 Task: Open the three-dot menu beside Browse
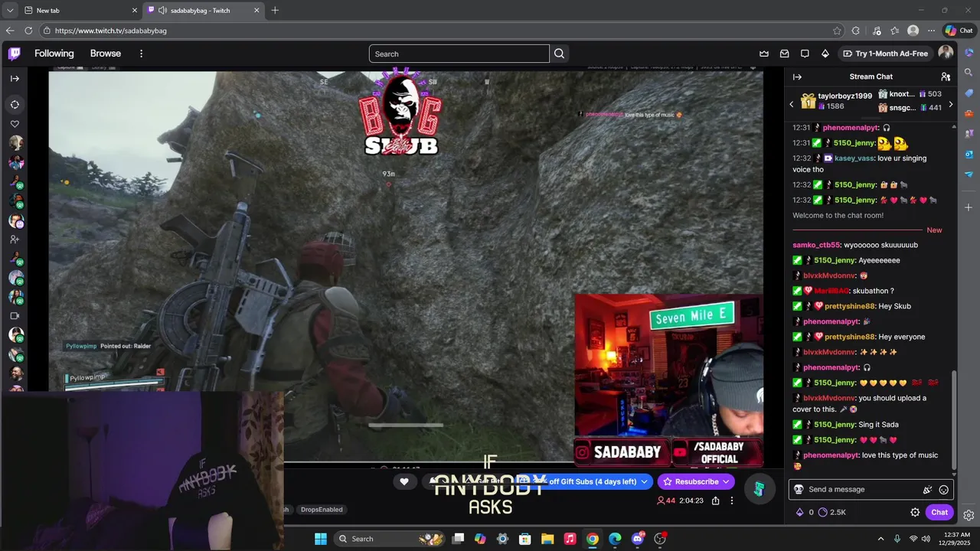(141, 54)
